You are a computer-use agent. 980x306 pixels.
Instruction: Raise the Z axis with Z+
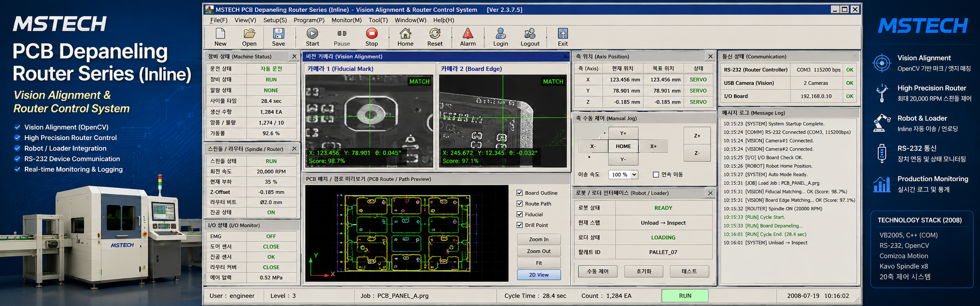coord(697,136)
